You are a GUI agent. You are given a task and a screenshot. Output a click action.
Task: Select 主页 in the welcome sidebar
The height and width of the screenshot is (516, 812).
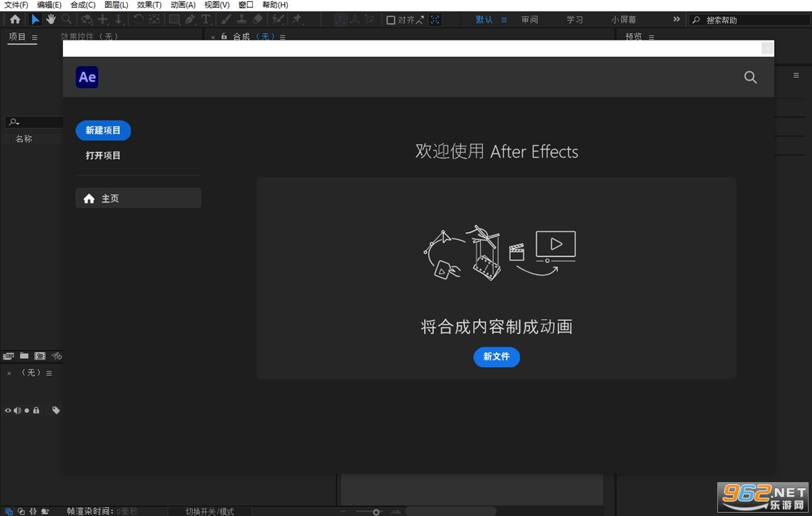coord(139,198)
